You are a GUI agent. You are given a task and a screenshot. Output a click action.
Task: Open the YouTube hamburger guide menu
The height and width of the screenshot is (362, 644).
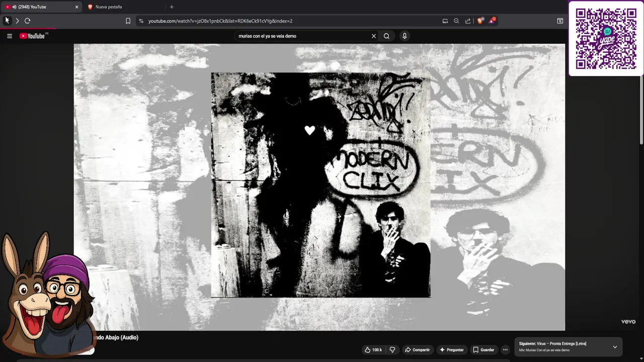click(9, 36)
